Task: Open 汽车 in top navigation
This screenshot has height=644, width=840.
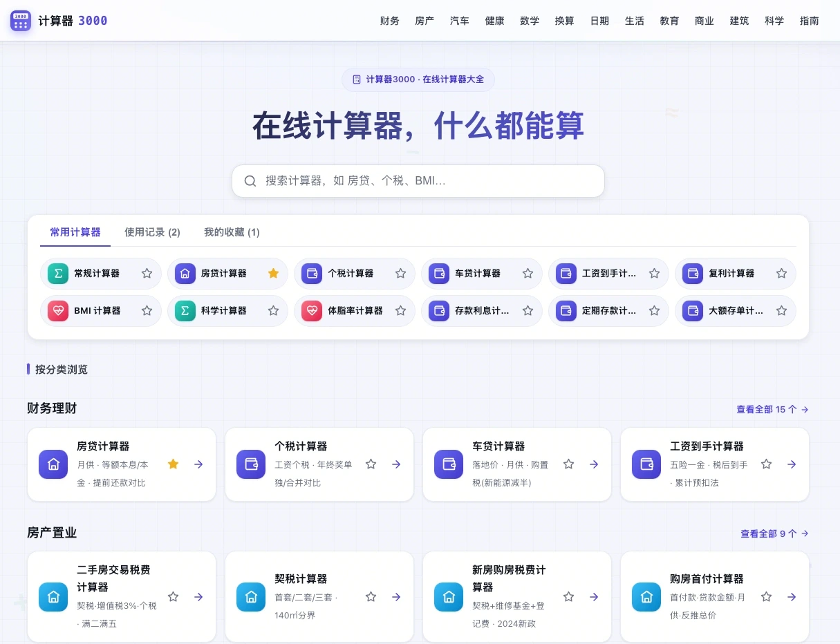Action: pos(460,21)
